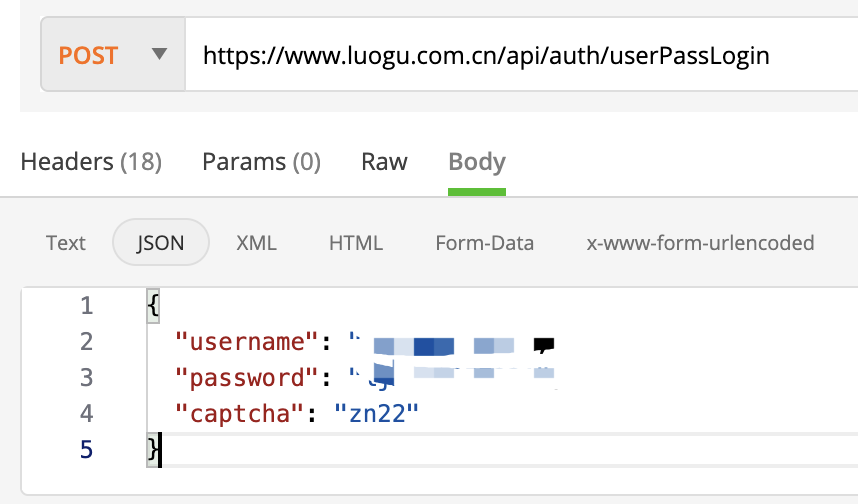Screen dimensions: 858x504
Task: Select the JSON body format
Action: tap(161, 242)
